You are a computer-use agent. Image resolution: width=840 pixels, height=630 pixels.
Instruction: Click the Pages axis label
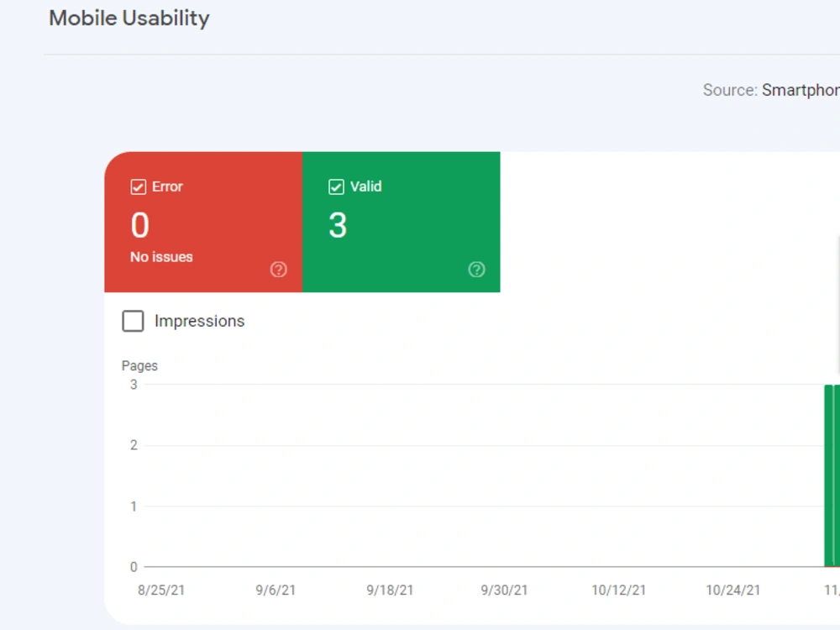pyautogui.click(x=139, y=366)
